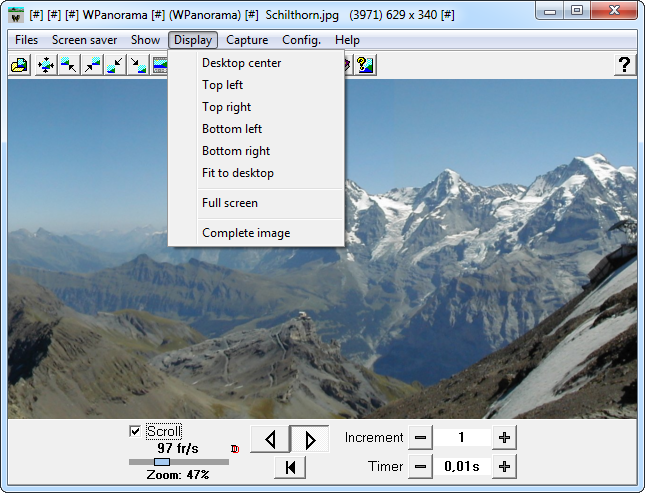Increase Timer with plus button
The width and height of the screenshot is (645, 493).
pyautogui.click(x=504, y=467)
